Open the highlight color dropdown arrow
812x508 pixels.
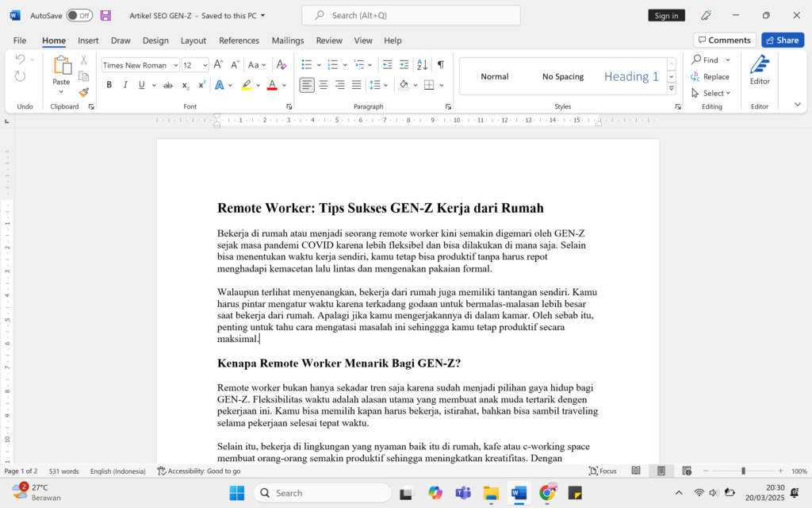point(258,86)
